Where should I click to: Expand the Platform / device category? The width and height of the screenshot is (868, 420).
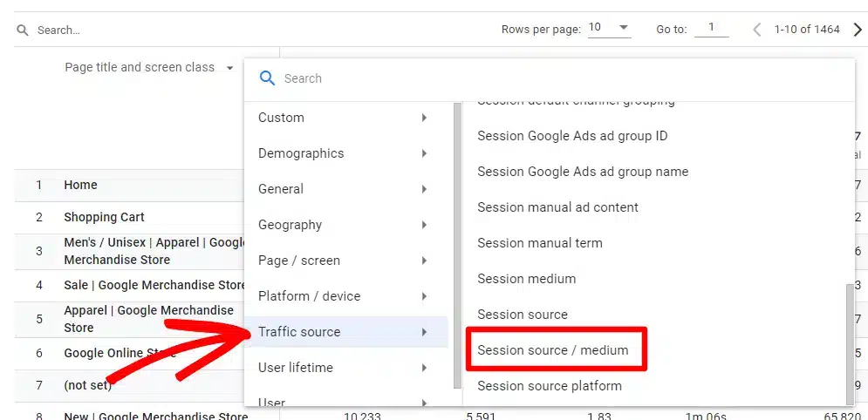345,296
